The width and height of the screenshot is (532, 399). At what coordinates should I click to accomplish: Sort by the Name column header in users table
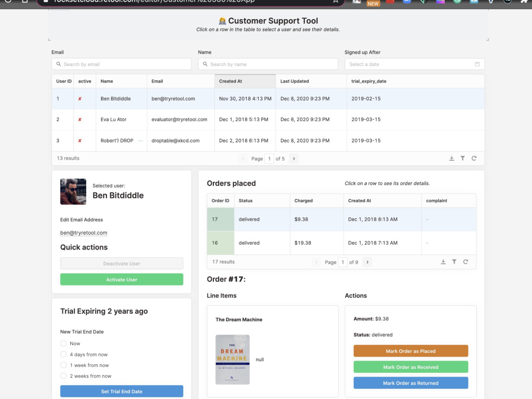121,81
